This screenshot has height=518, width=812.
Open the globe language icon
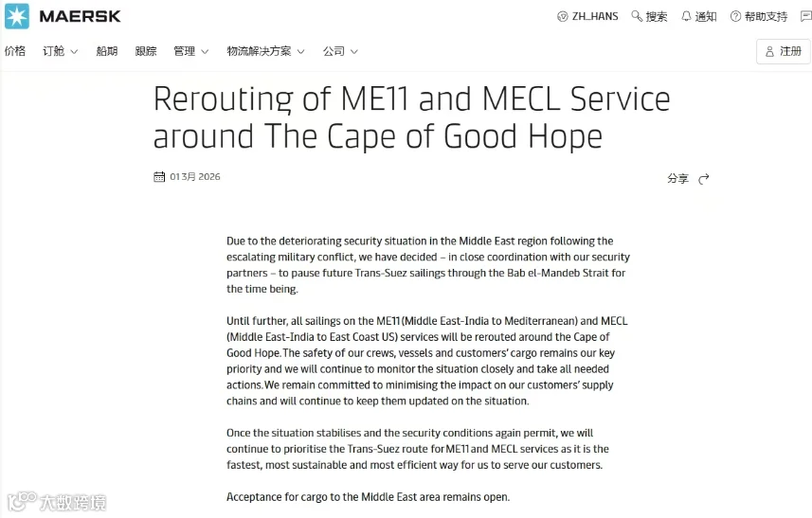coord(563,16)
